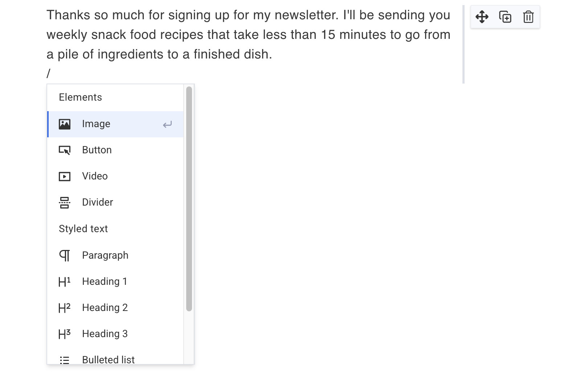Duplicate the text block
The image size is (588, 380).
(x=505, y=17)
